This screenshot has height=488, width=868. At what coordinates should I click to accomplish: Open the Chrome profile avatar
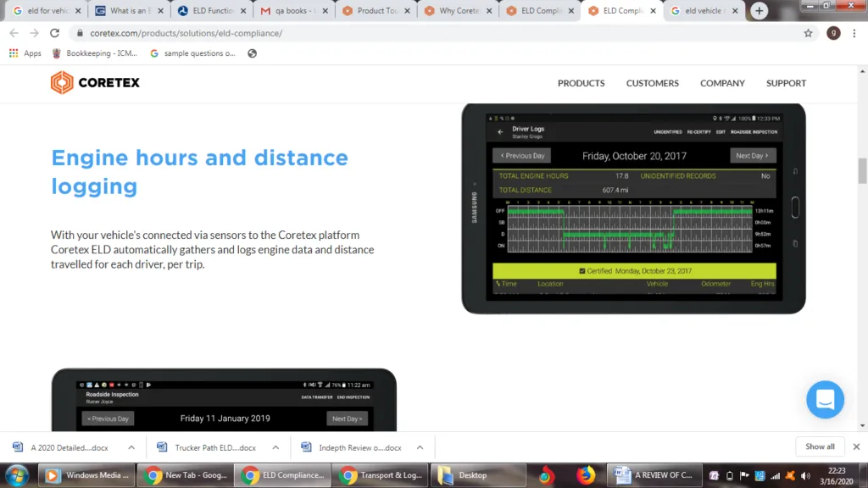(x=833, y=33)
